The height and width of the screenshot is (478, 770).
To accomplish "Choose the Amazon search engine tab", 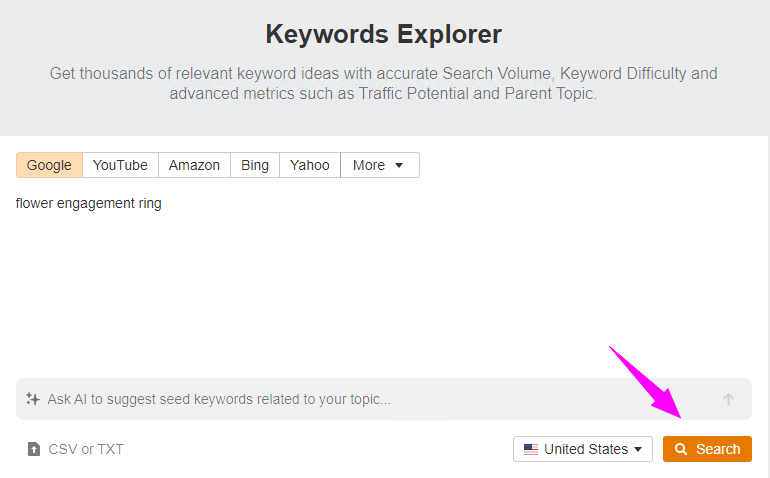I will point(194,165).
